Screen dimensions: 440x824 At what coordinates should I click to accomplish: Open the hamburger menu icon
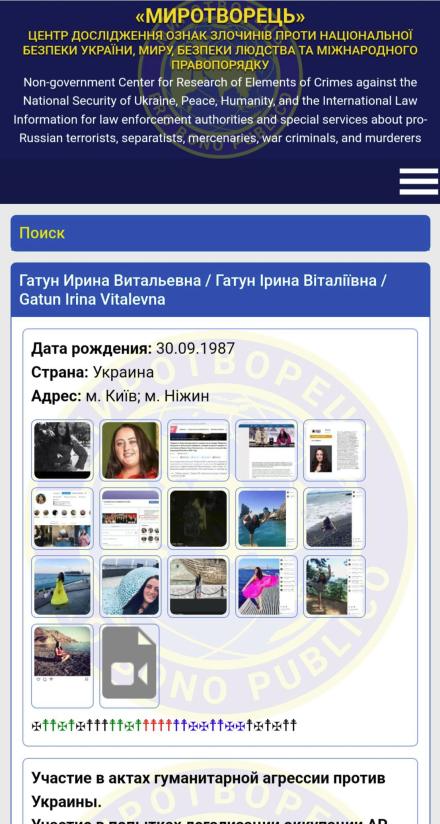pos(418,182)
